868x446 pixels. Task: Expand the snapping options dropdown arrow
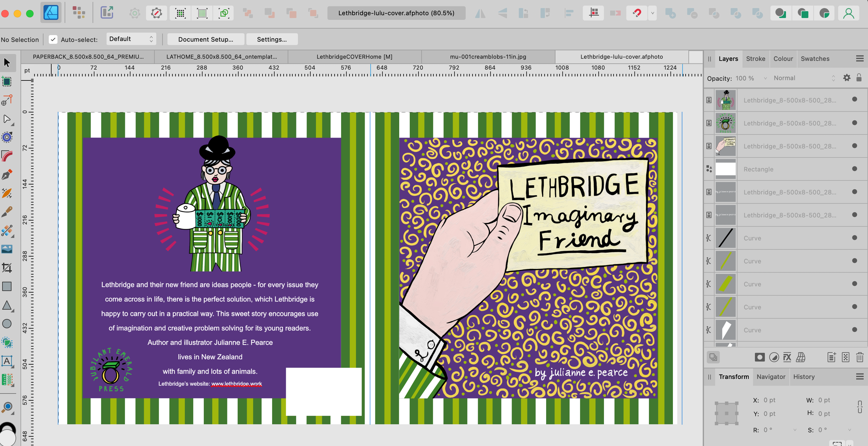point(652,13)
